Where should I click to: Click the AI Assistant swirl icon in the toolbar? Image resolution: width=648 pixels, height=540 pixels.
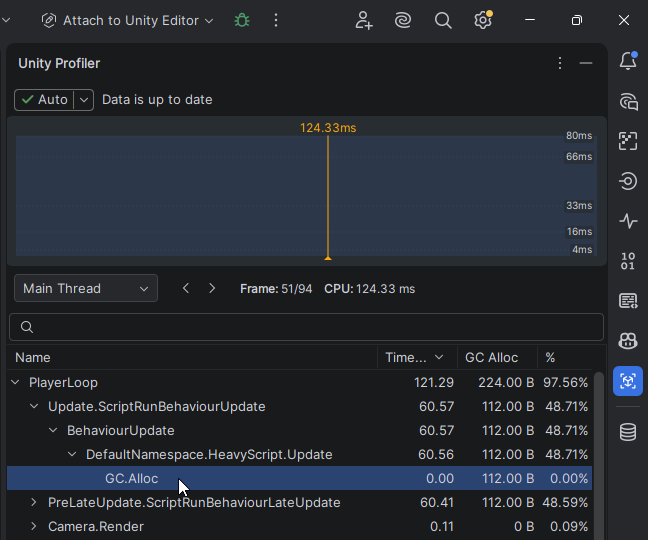click(x=403, y=20)
